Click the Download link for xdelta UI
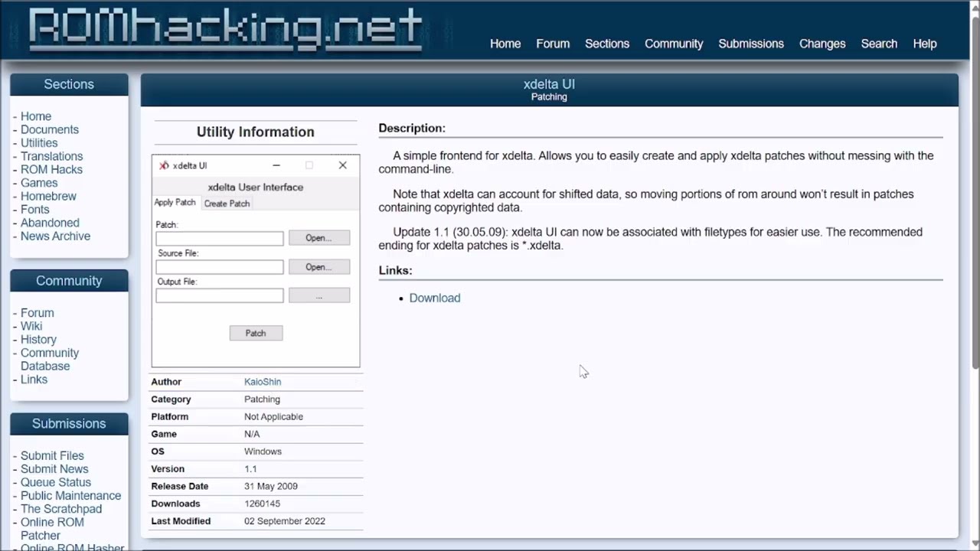The image size is (980, 551). 435,298
